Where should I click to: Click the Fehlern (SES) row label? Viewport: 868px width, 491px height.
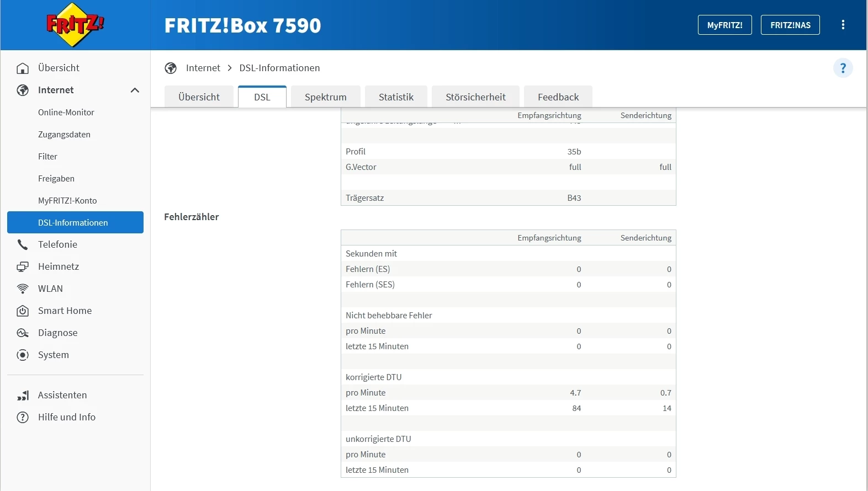click(370, 285)
